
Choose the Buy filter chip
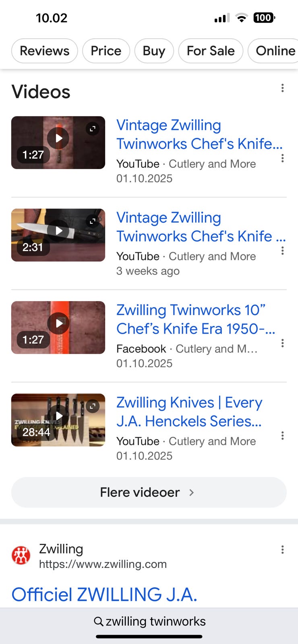[x=154, y=51]
